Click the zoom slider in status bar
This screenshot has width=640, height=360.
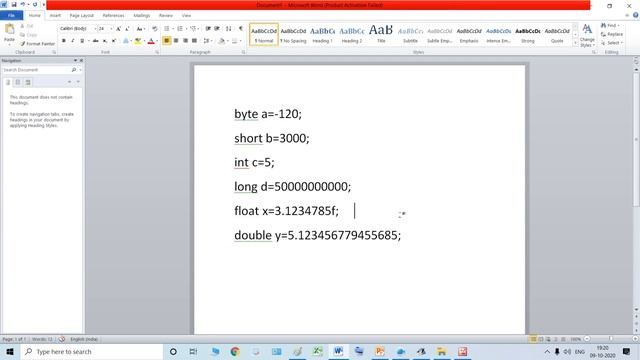coord(611,339)
